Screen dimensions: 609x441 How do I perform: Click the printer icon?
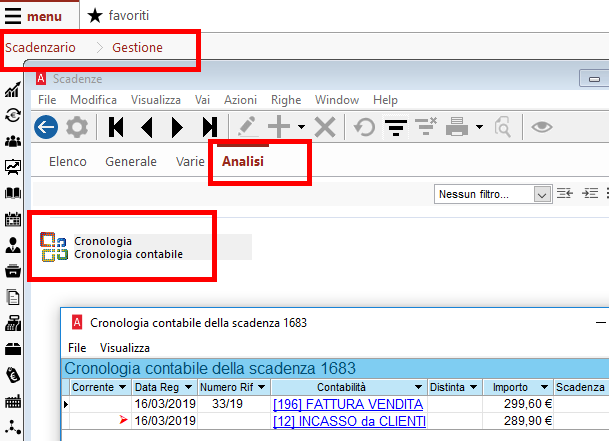pos(457,127)
